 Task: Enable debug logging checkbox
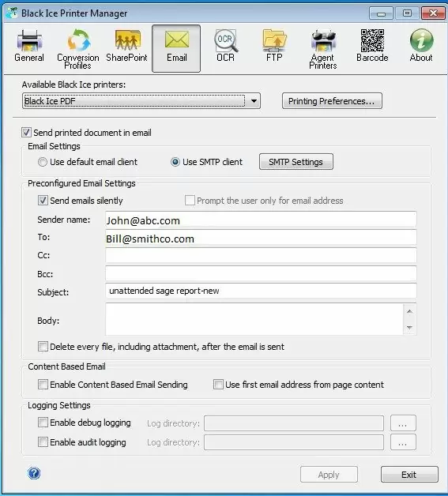[43, 423]
